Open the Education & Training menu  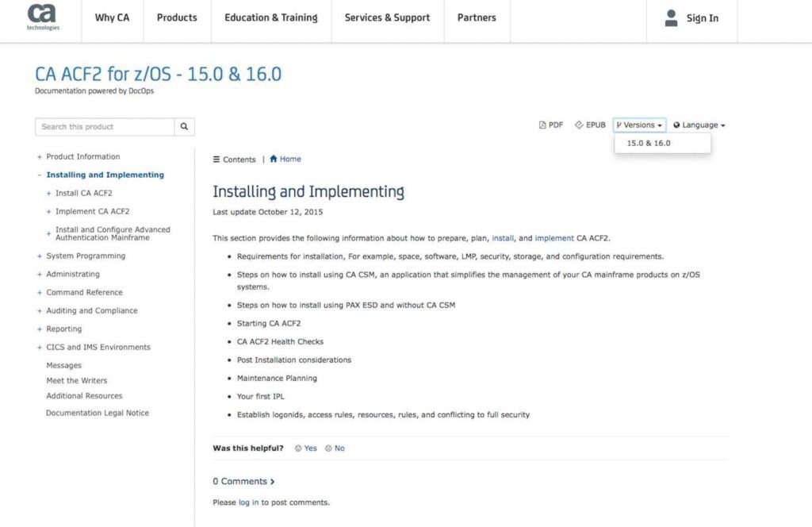270,17
